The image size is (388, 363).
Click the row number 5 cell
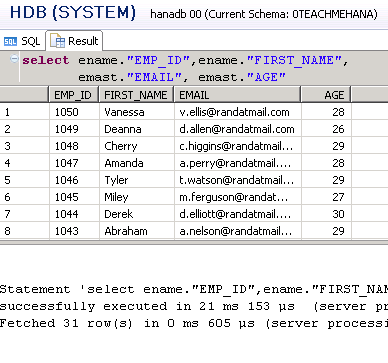coord(24,180)
